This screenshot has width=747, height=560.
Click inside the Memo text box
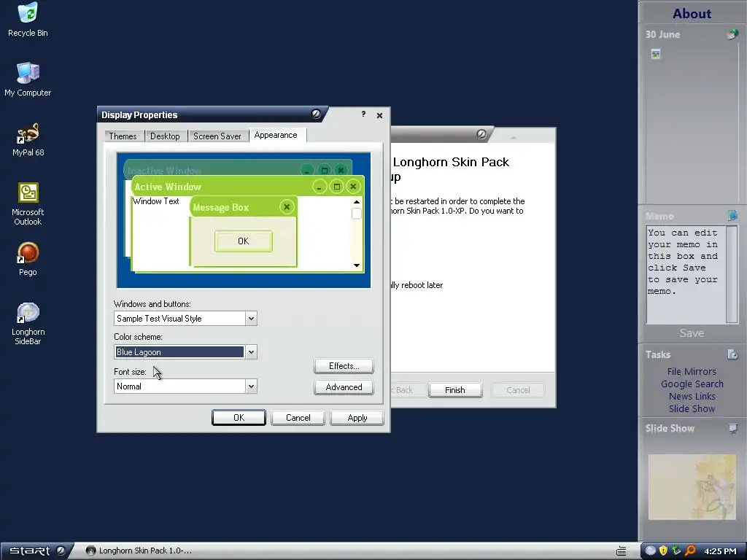point(686,274)
